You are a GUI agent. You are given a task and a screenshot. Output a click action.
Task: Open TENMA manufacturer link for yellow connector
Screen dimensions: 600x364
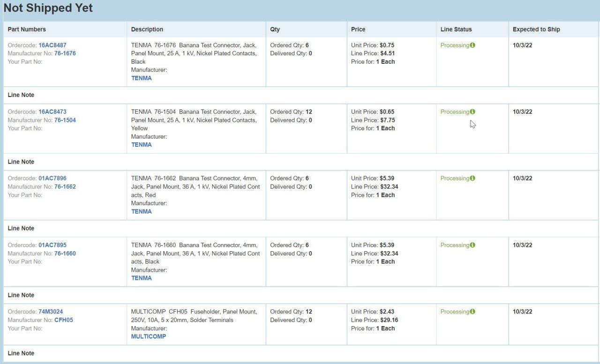click(142, 145)
